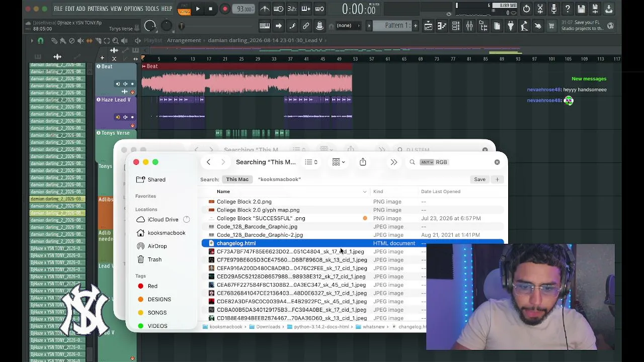Open the project picker pages icon

(x=497, y=26)
